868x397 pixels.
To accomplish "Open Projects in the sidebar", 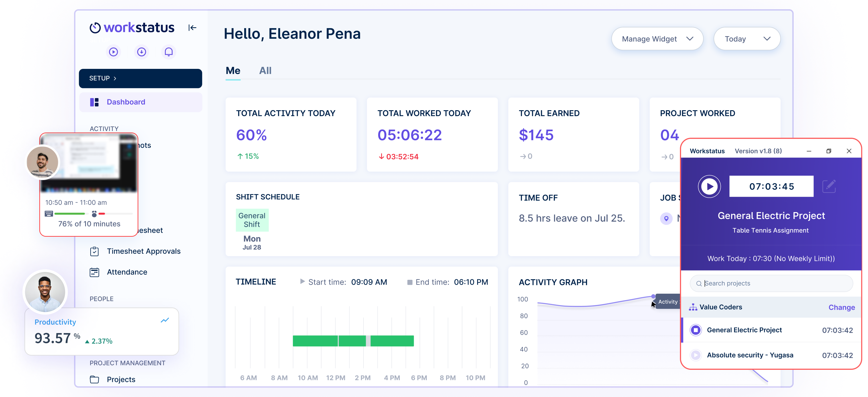I will pos(121,379).
